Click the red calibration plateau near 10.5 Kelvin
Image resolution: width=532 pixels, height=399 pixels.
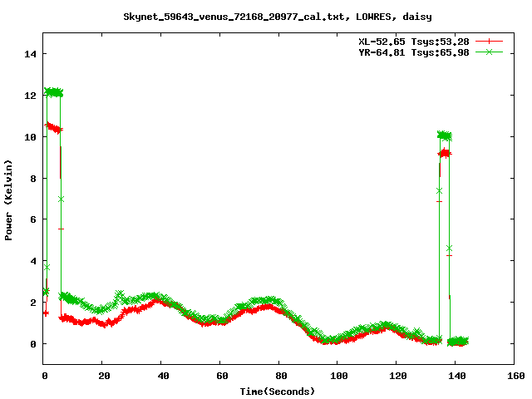(x=53, y=128)
